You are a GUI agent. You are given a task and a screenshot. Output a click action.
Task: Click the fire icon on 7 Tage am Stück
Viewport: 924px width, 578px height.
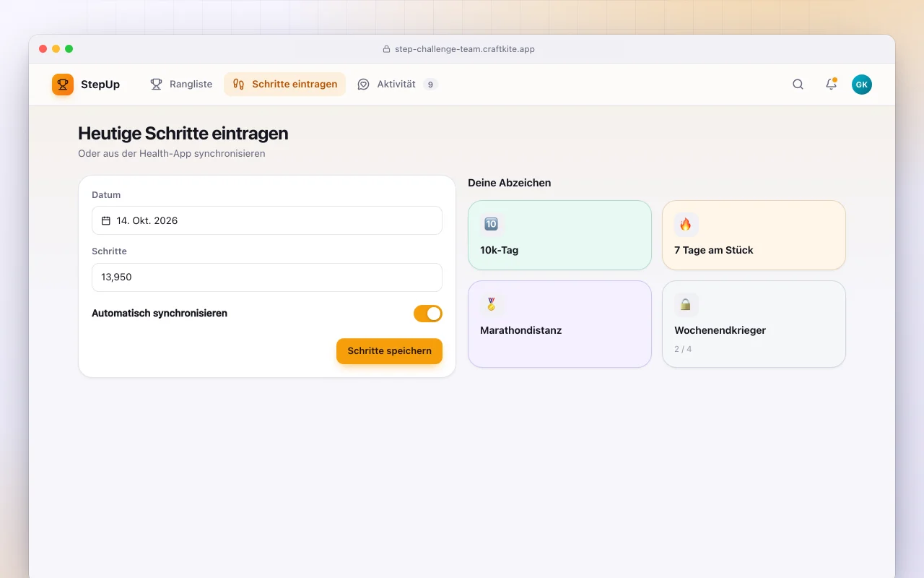(x=686, y=224)
